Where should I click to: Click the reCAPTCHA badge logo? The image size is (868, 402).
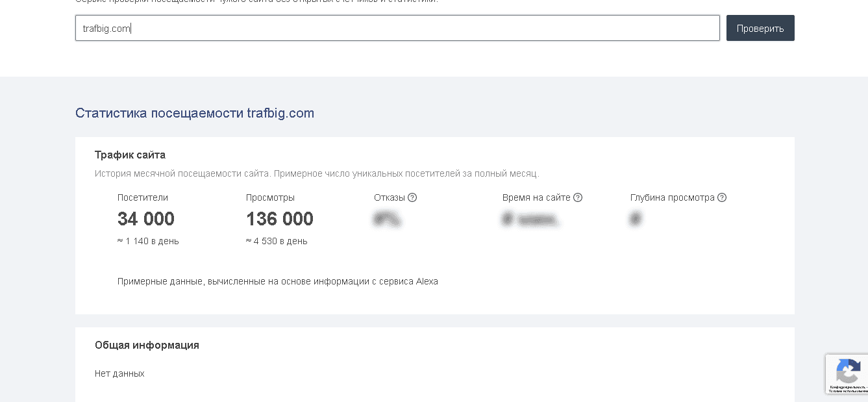click(x=848, y=372)
